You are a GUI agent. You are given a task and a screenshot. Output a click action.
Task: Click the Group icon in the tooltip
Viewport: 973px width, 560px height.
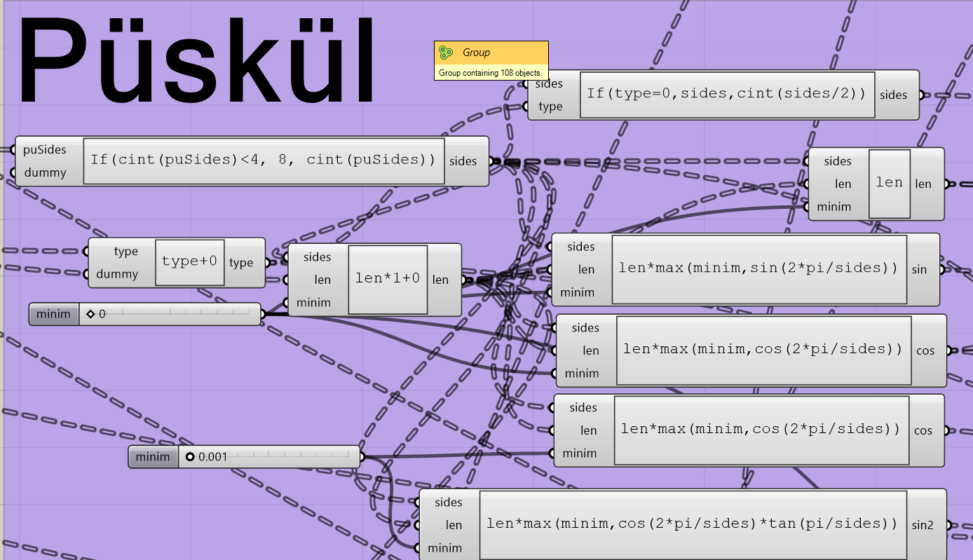click(445, 52)
